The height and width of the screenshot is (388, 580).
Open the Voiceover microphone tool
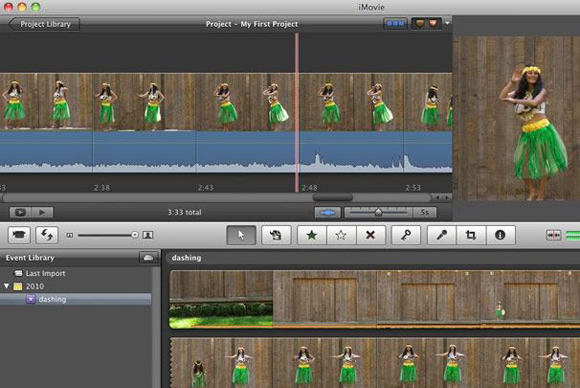[442, 235]
